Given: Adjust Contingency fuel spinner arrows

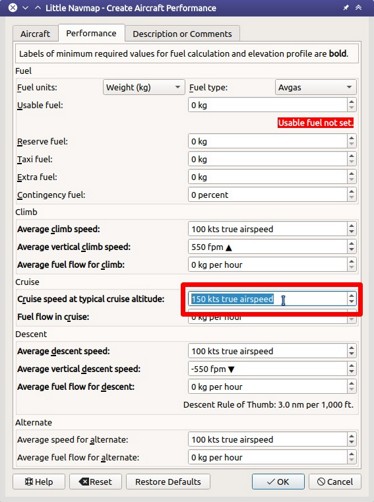Looking at the screenshot, I should pos(351,195).
